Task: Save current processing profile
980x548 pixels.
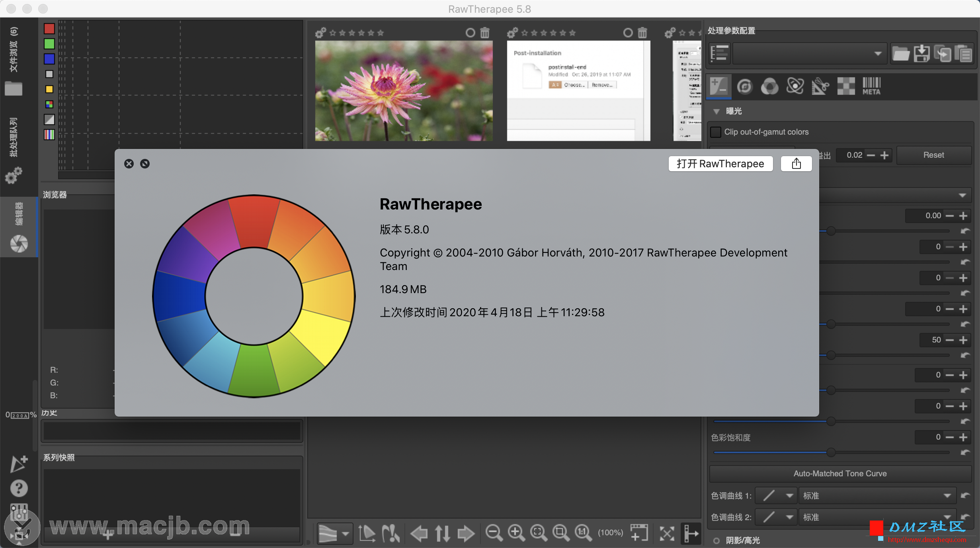Action: click(x=921, y=53)
